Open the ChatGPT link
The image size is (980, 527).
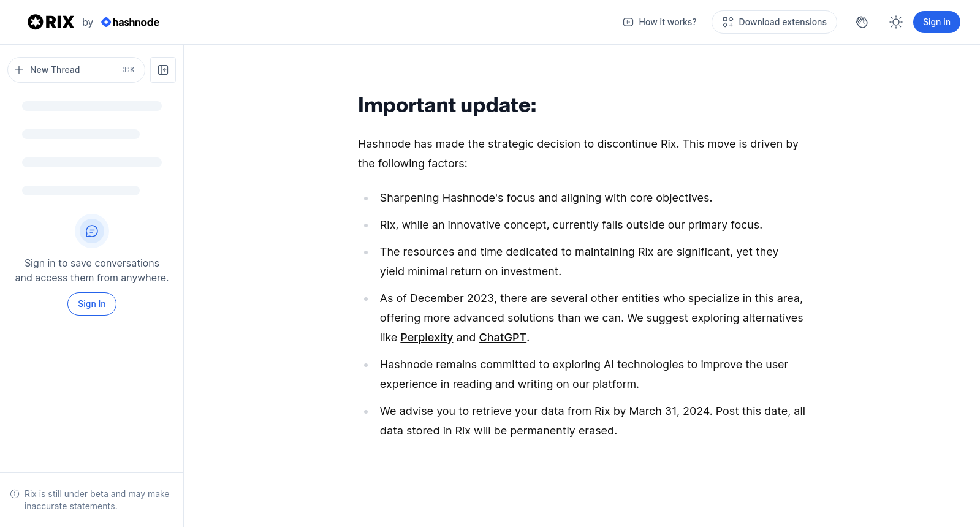pyautogui.click(x=503, y=338)
